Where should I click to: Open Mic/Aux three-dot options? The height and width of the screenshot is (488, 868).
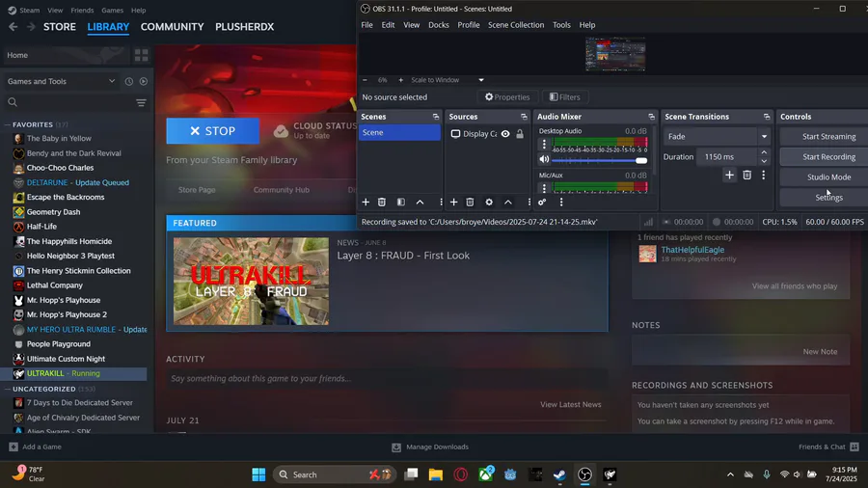(544, 187)
